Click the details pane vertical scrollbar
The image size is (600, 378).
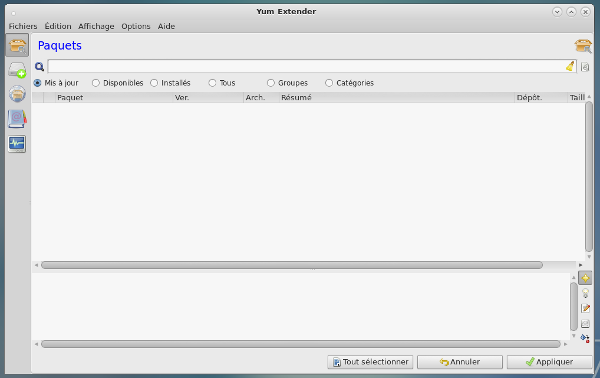(x=574, y=306)
